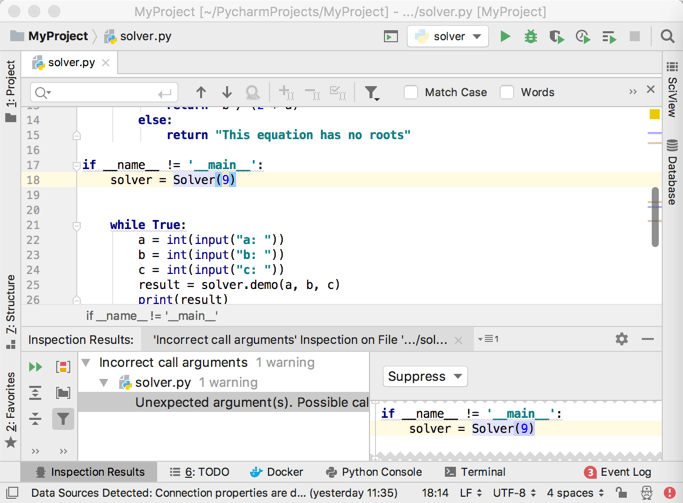683x503 pixels.
Task: Change line separator LF setting
Action: point(471,493)
